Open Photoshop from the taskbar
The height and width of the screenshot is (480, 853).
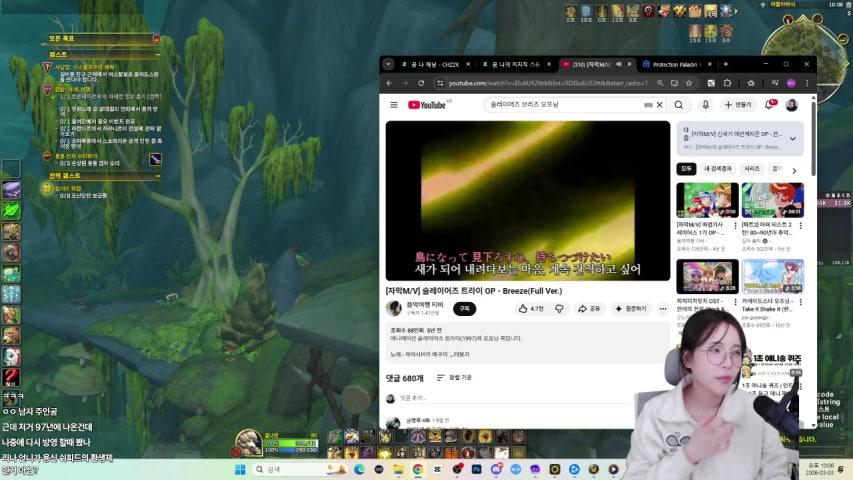(477, 469)
